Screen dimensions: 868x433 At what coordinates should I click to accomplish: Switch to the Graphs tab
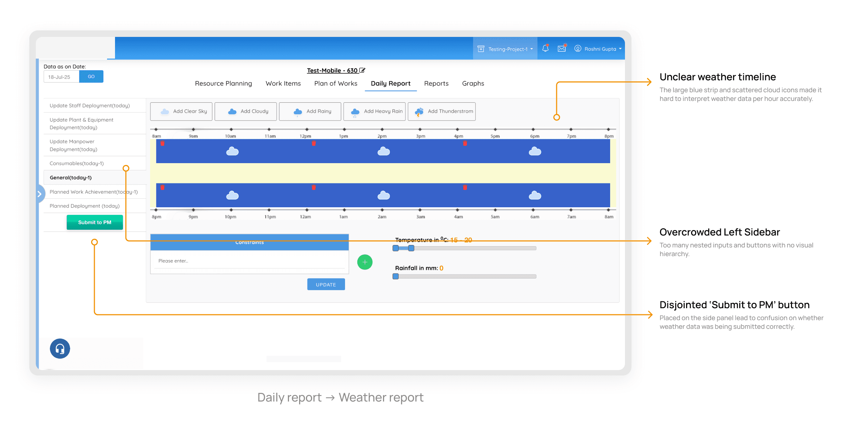pos(473,84)
